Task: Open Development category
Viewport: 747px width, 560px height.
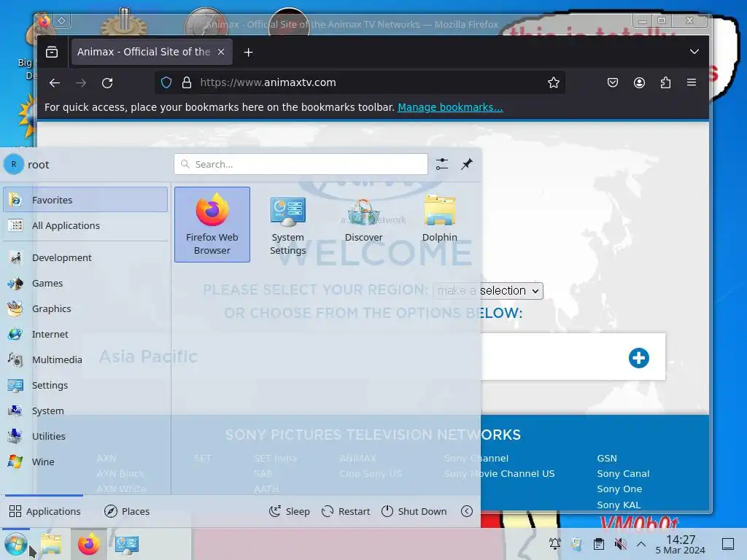Action: pos(85,257)
